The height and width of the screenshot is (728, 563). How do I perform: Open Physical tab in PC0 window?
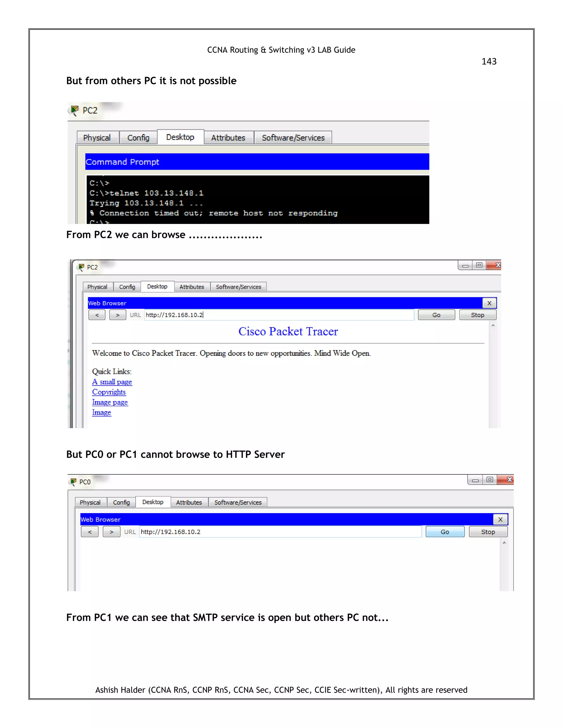click(x=90, y=502)
